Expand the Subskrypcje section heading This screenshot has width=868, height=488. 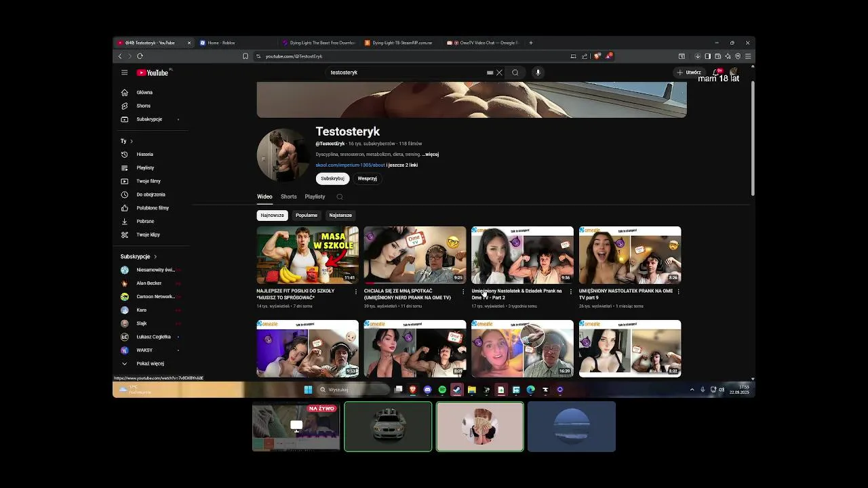[138, 257]
